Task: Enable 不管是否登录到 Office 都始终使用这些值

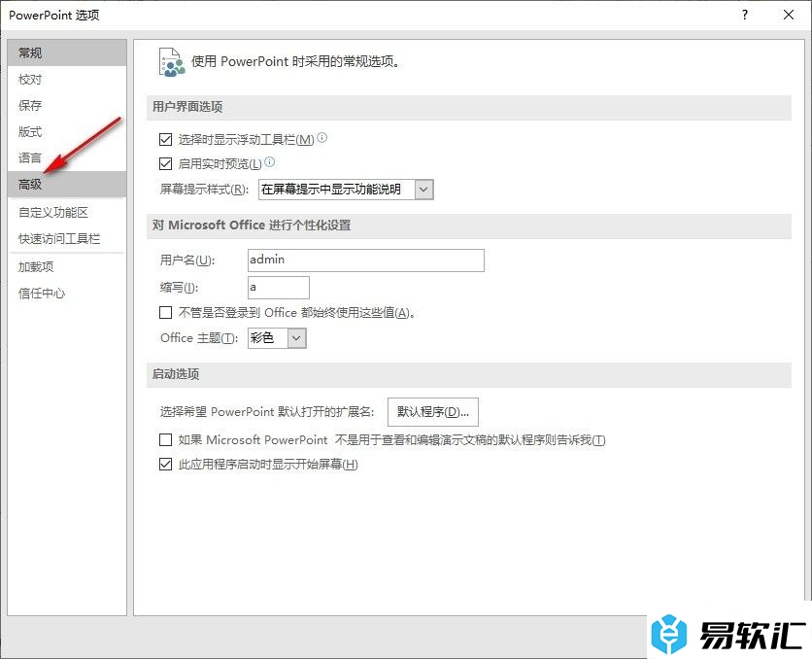Action: coord(166,312)
